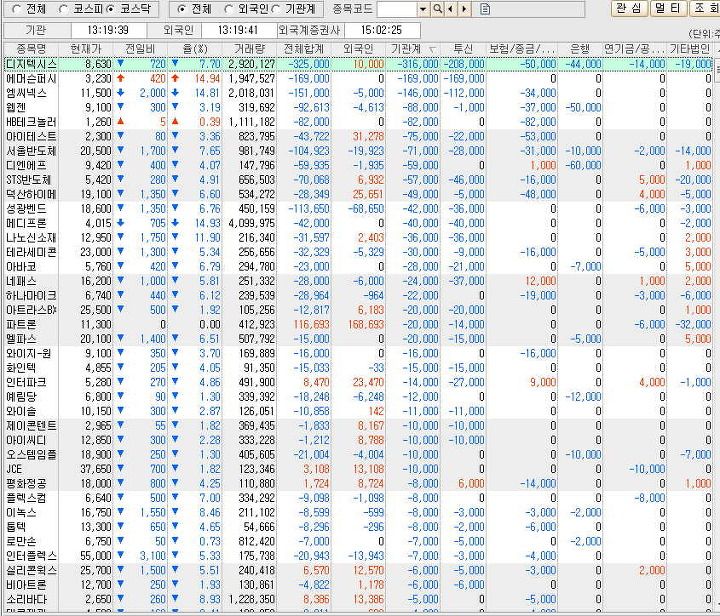Sort by 투신 column header
The height and width of the screenshot is (616, 720).
coord(463,49)
